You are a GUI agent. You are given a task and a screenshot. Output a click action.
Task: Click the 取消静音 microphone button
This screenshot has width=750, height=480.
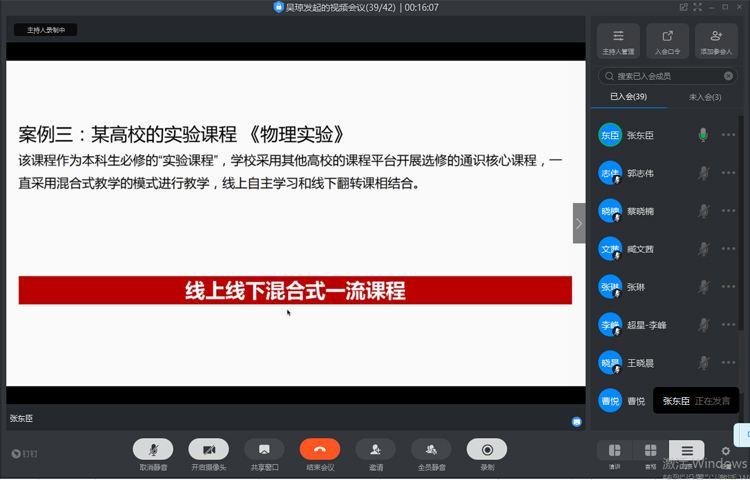153,450
